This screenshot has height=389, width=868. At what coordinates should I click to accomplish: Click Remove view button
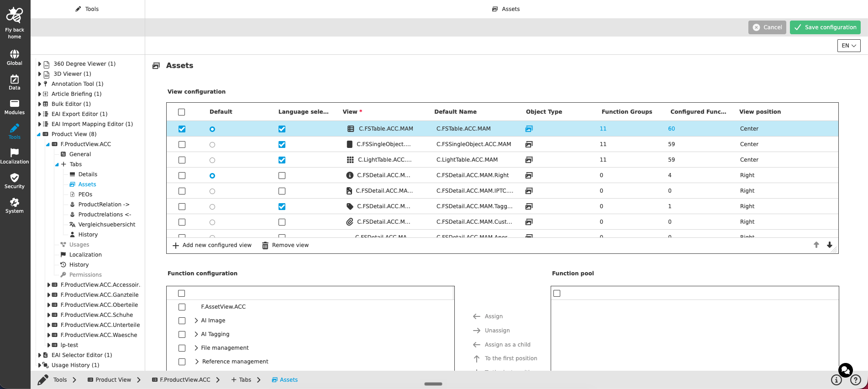tap(285, 245)
